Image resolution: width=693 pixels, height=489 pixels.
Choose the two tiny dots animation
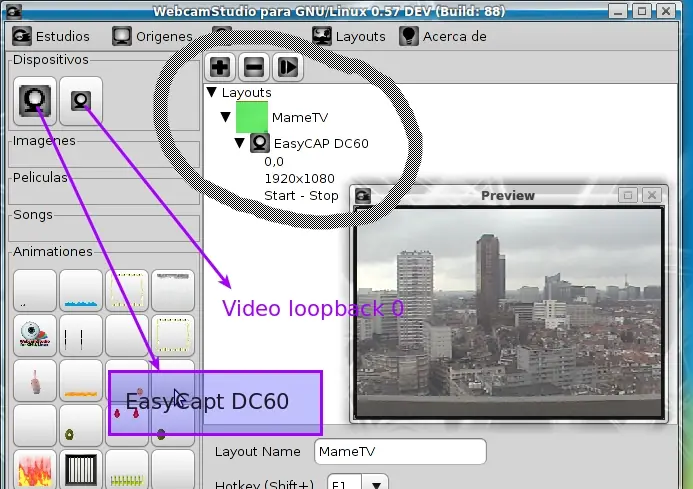(35, 290)
